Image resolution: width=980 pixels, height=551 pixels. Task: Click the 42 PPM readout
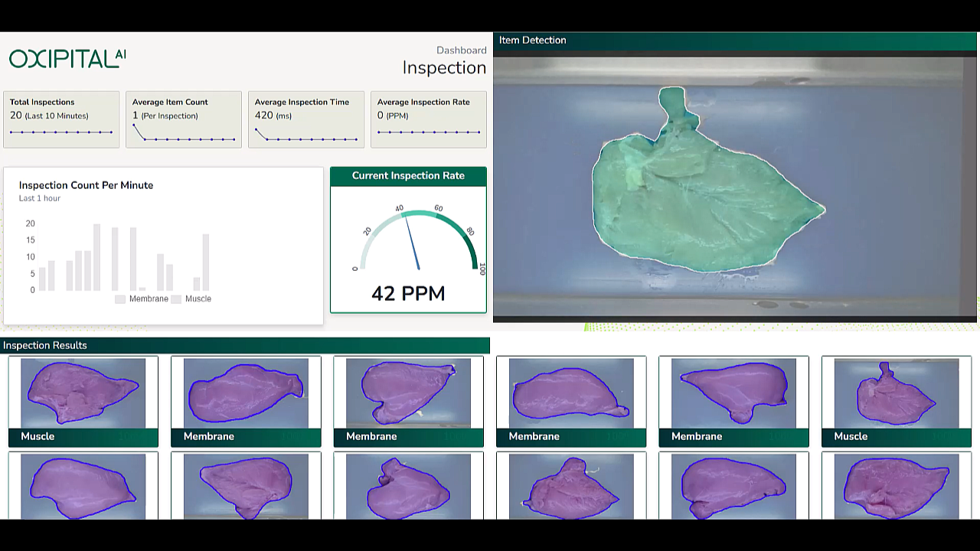pos(408,294)
